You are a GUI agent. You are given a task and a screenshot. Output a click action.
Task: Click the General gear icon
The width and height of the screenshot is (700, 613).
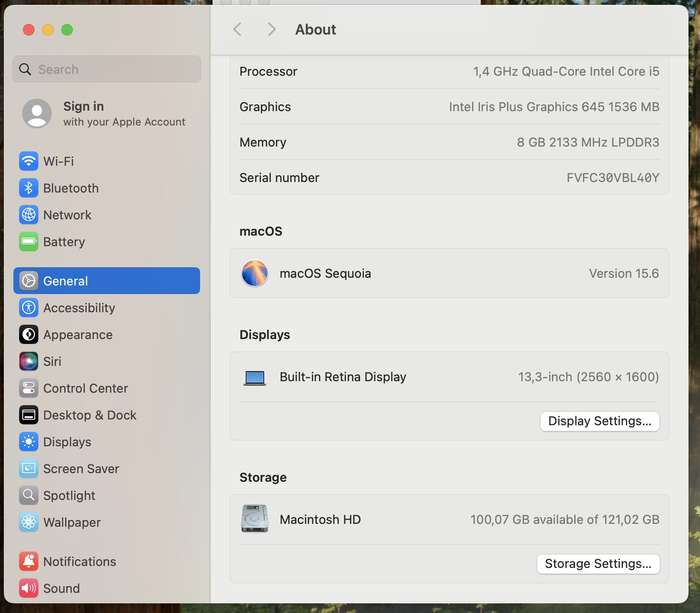pyautogui.click(x=29, y=281)
